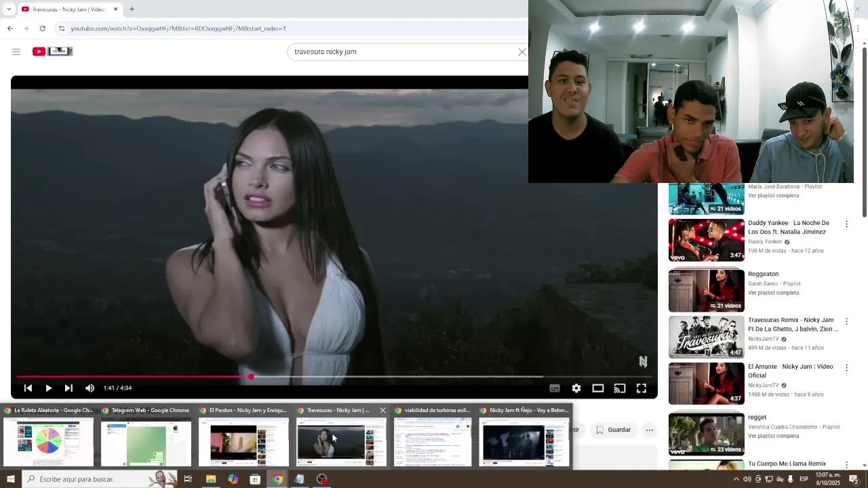
Task: Open El Amante - Nicky Jam video title
Action: pos(791,371)
